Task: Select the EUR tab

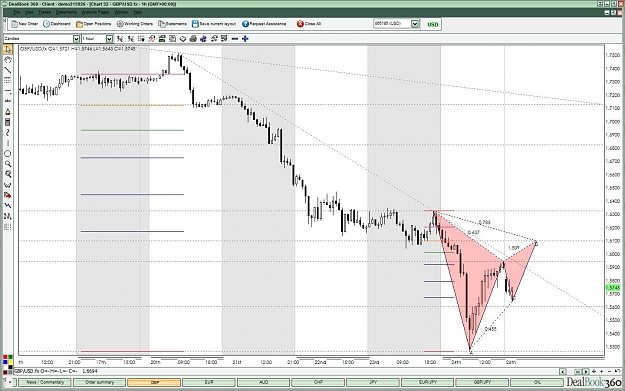Action: tap(209, 382)
